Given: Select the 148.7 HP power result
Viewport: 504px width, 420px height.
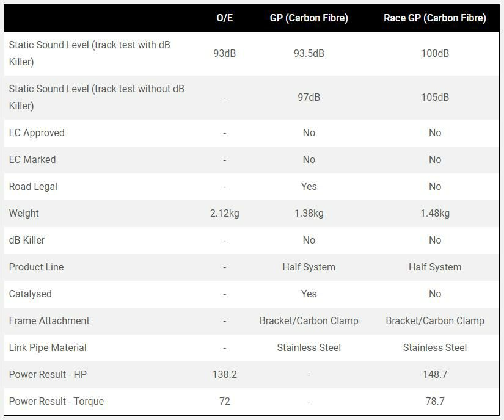Looking at the screenshot, I should click(x=434, y=374).
